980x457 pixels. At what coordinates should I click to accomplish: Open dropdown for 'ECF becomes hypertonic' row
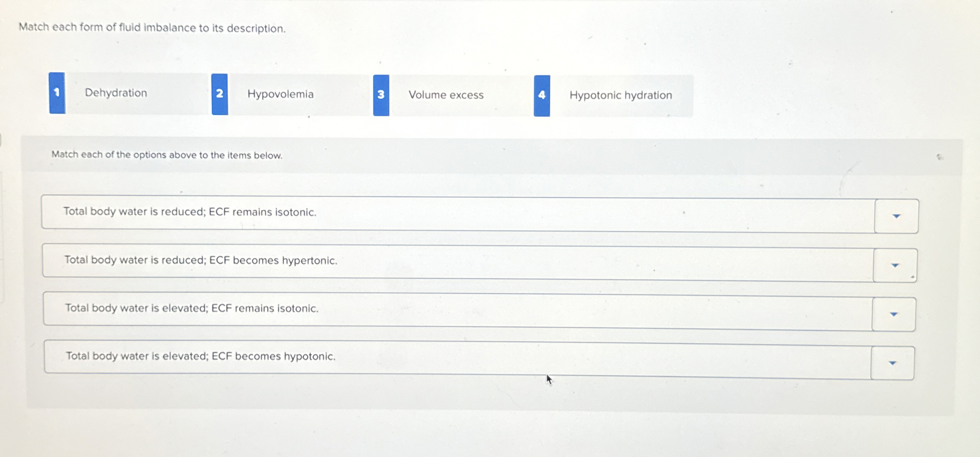[x=895, y=265]
